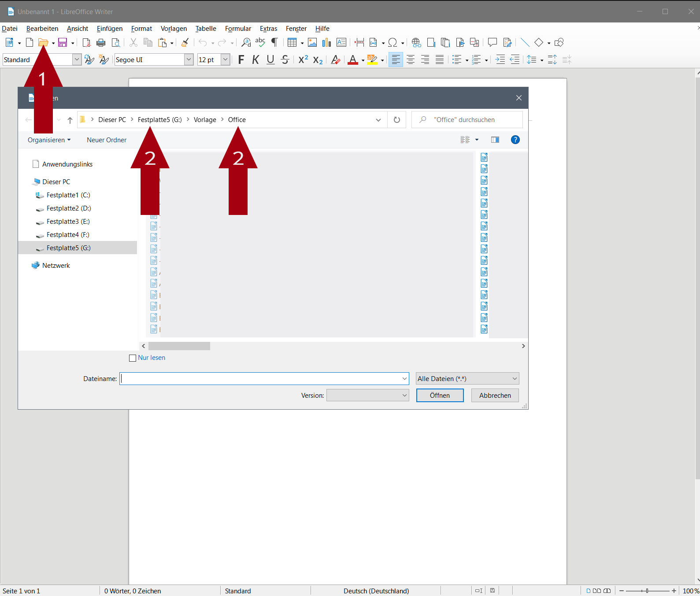Click the Refresh icon in the address bar
The width and height of the screenshot is (700, 596).
(397, 120)
